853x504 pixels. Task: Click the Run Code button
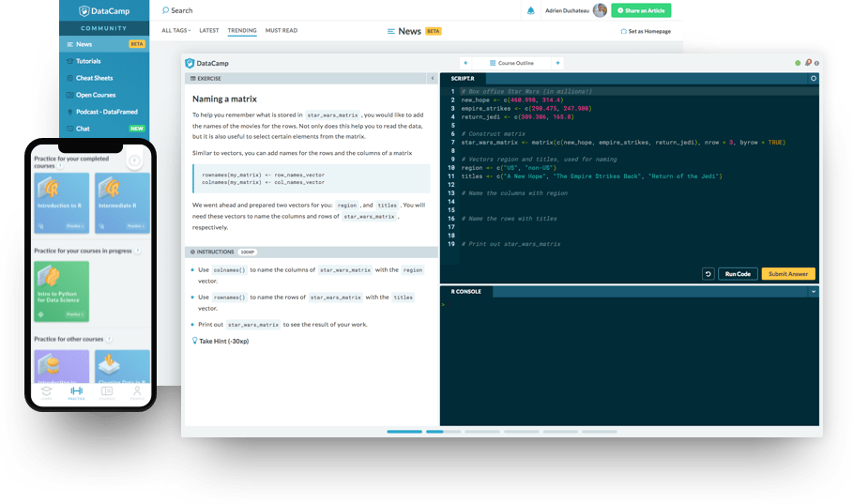(x=738, y=274)
